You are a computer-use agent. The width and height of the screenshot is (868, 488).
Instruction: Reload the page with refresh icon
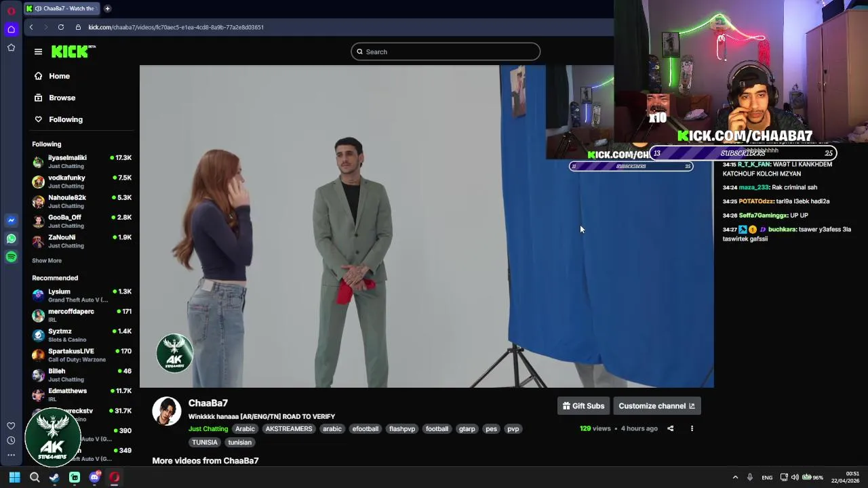point(61,27)
